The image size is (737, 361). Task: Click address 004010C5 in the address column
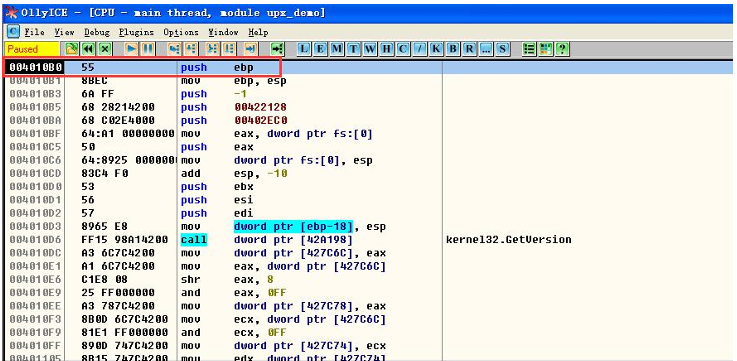pyautogui.click(x=36, y=147)
